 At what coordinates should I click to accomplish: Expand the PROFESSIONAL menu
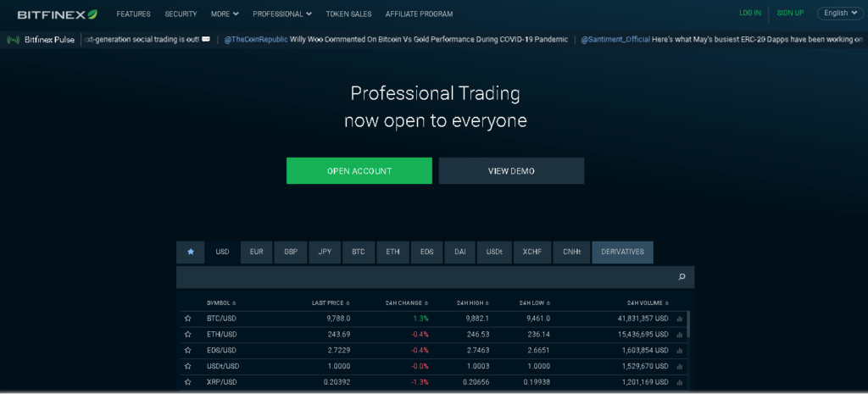(x=282, y=14)
